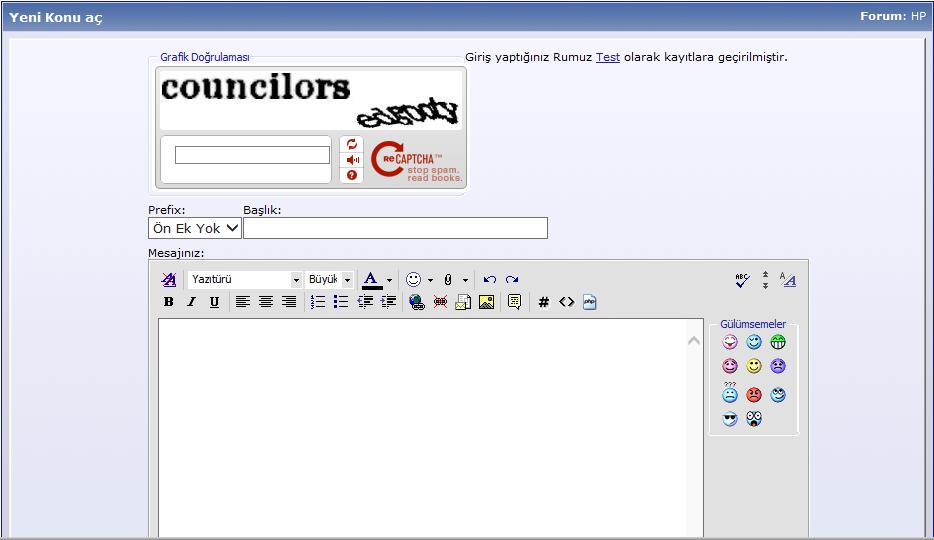Insert the confused ??? smiley
This screenshot has width=934, height=540.
730,393
